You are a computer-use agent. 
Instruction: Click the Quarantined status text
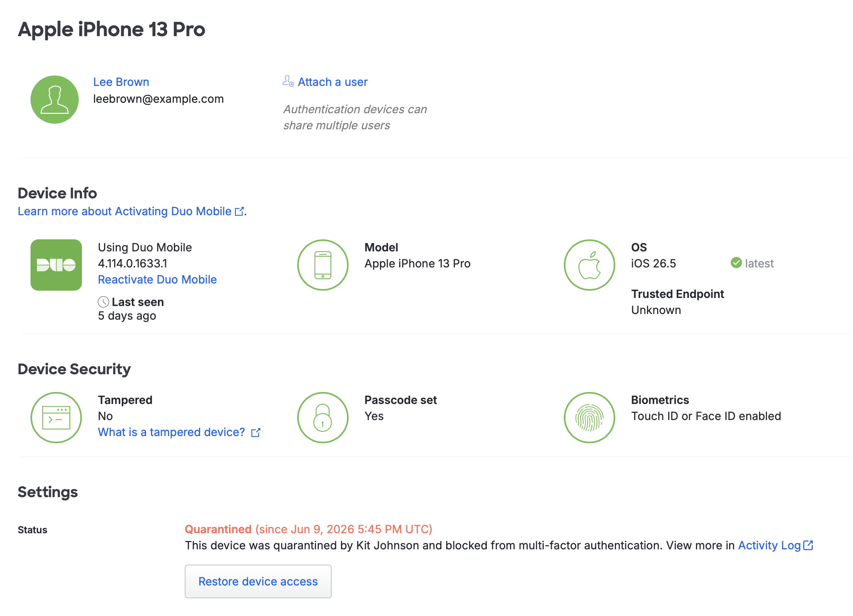[218, 529]
